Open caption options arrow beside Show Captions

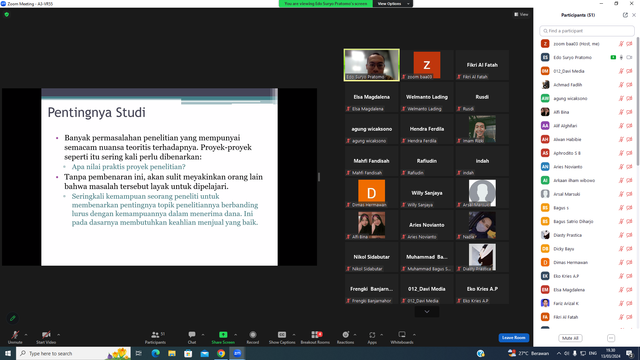(294, 335)
